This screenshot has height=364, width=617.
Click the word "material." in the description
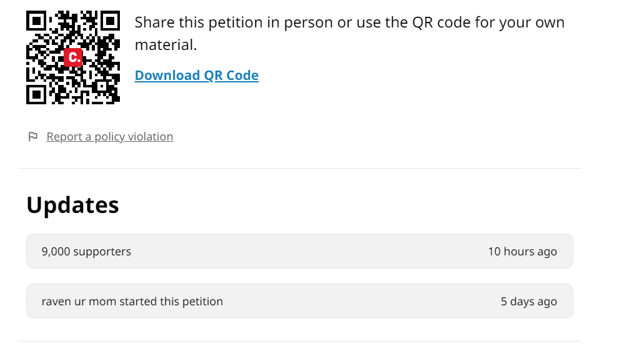[x=165, y=46]
